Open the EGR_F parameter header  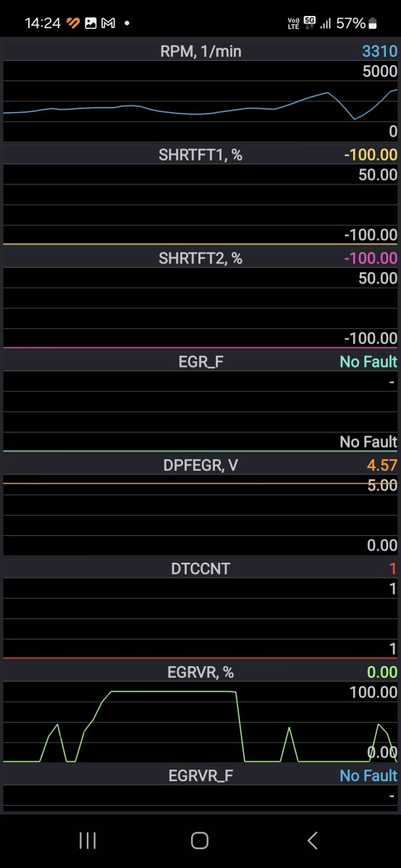(200, 362)
